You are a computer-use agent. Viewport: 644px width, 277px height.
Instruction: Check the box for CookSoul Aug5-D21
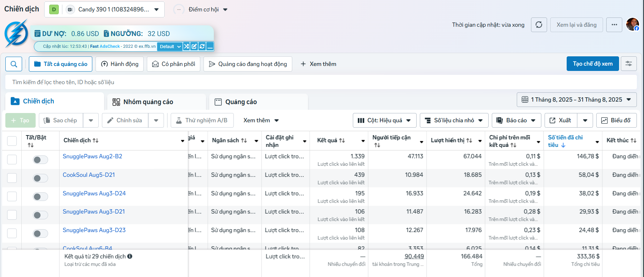(12, 178)
